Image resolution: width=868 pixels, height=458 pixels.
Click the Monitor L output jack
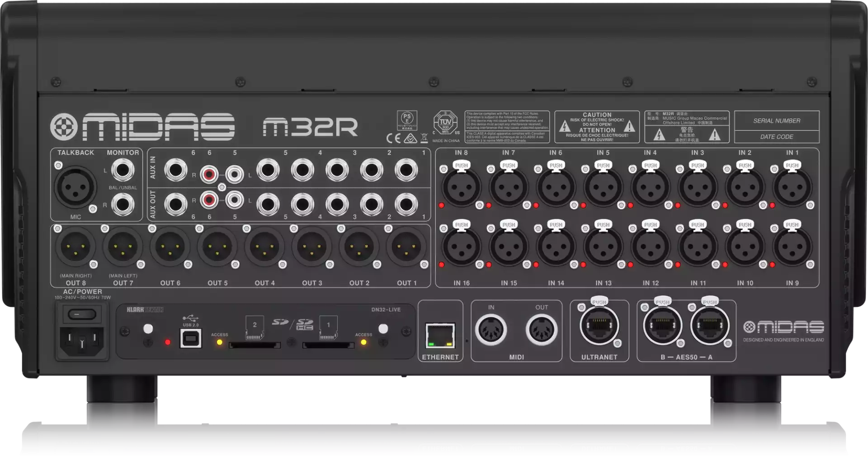123,170
